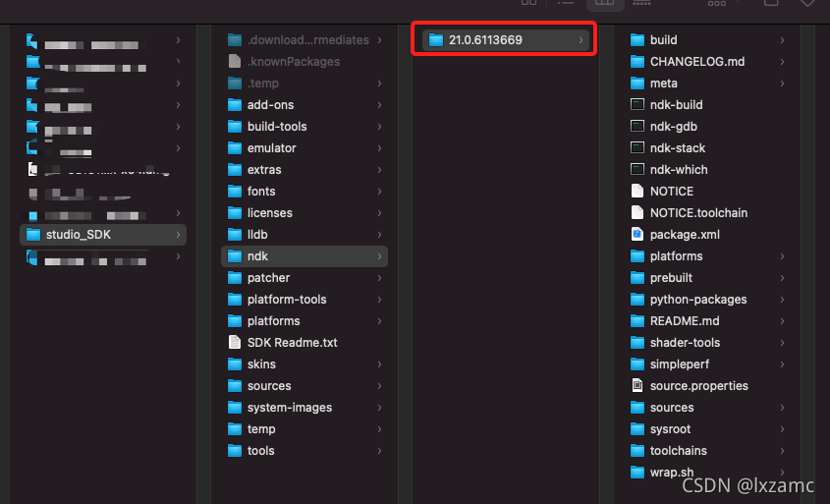Select "platforms" beneath package.xml in NDK contents
The width and height of the screenshot is (830, 504).
[x=677, y=256]
